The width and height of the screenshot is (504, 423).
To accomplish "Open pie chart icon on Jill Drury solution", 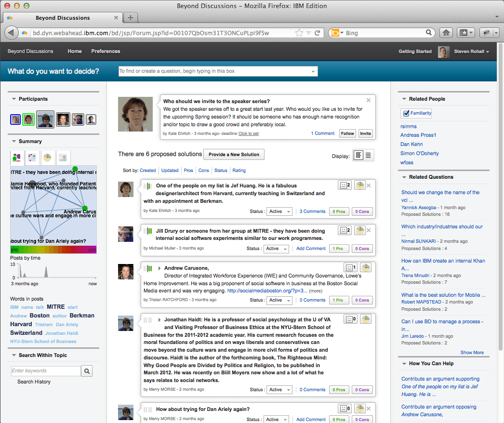I will coord(359,230).
